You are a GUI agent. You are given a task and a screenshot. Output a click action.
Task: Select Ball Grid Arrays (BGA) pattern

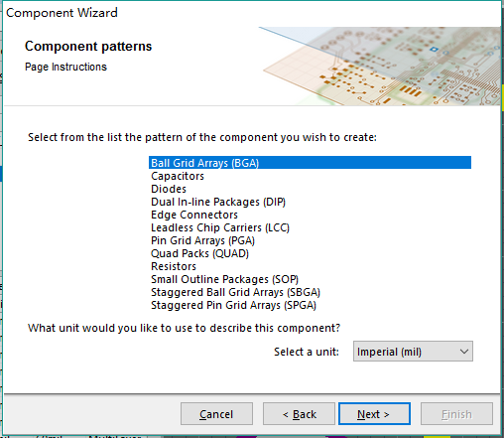[x=310, y=163]
